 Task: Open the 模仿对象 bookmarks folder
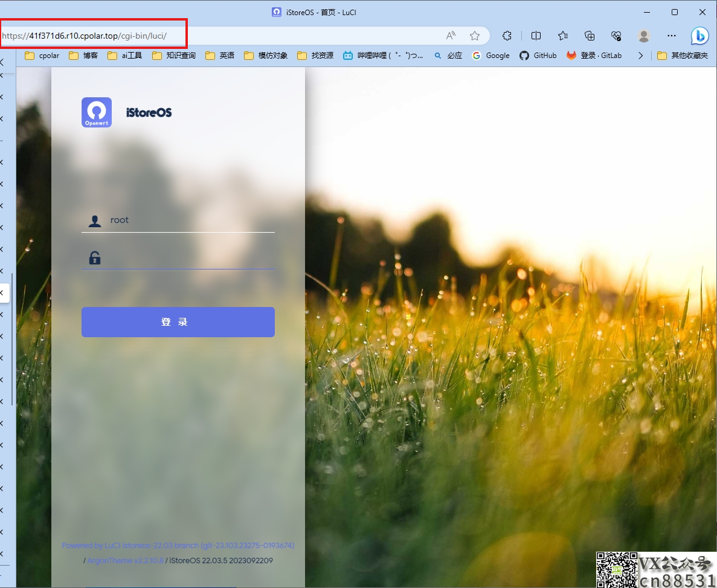coord(266,56)
